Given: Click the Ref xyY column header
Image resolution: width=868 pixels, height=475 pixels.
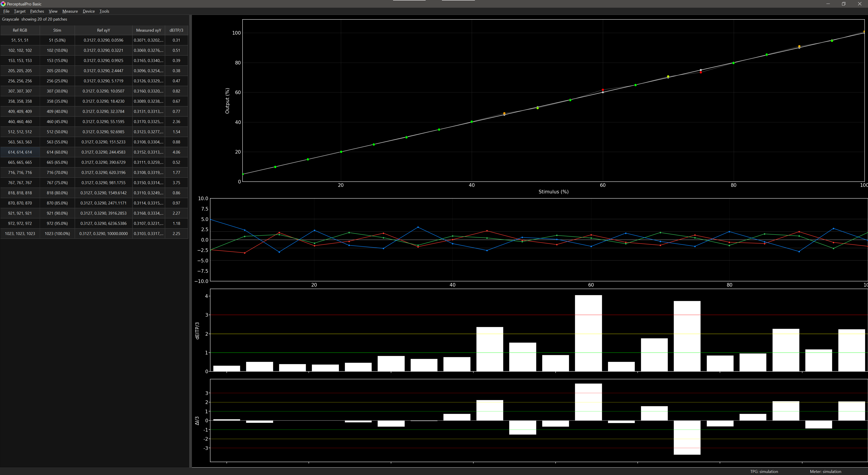Looking at the screenshot, I should pyautogui.click(x=104, y=30).
